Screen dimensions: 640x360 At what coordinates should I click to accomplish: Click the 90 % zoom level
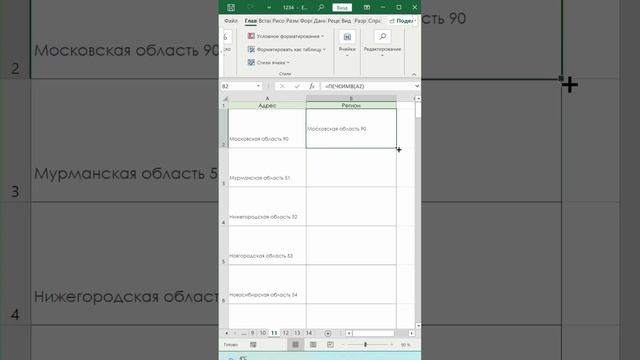point(405,345)
